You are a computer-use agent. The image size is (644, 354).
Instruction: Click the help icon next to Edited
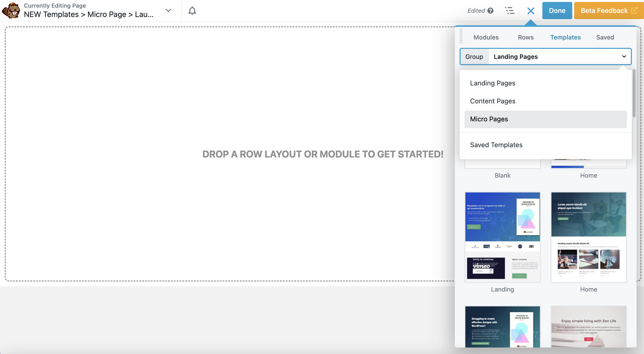pyautogui.click(x=490, y=11)
